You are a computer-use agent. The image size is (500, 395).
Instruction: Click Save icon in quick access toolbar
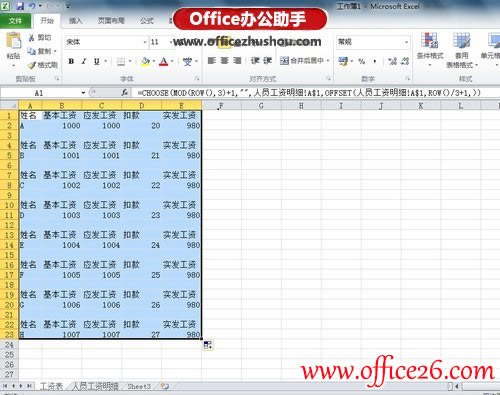point(20,6)
